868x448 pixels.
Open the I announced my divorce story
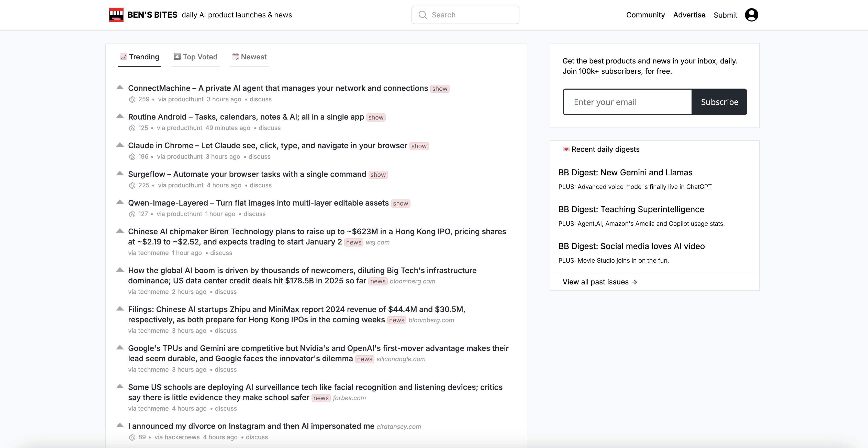click(251, 426)
